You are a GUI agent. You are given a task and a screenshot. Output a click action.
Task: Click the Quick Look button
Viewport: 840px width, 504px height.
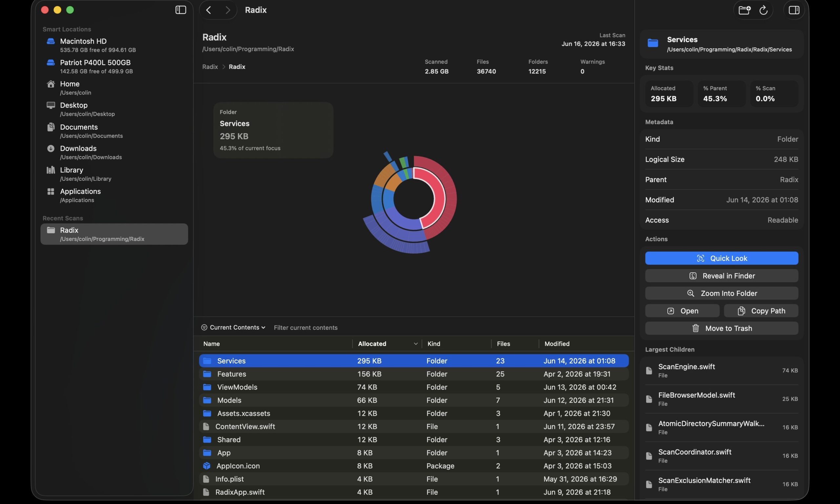point(722,258)
